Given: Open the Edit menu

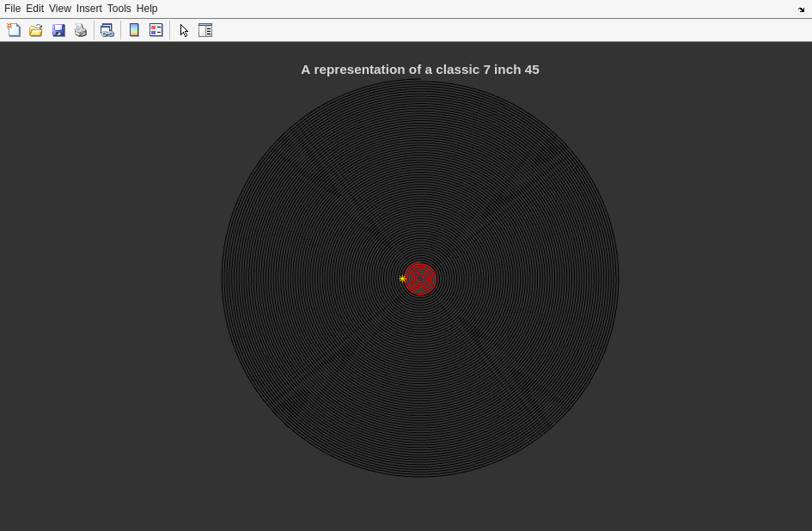Looking at the screenshot, I should click(34, 9).
